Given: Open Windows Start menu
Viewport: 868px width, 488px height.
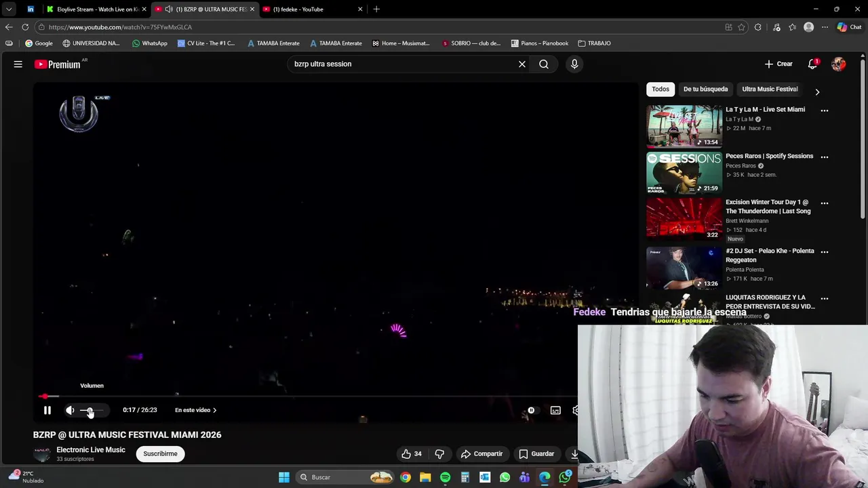Looking at the screenshot, I should pyautogui.click(x=284, y=477).
